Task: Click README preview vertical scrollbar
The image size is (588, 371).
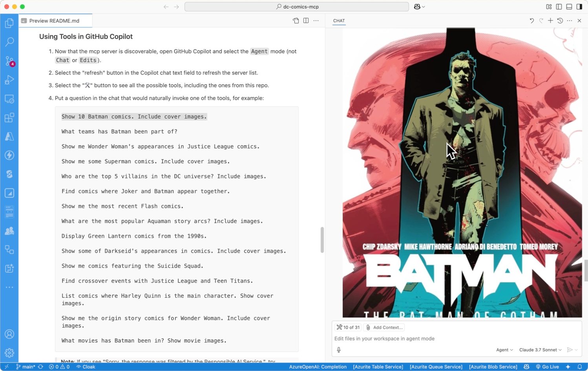Action: 322,240
